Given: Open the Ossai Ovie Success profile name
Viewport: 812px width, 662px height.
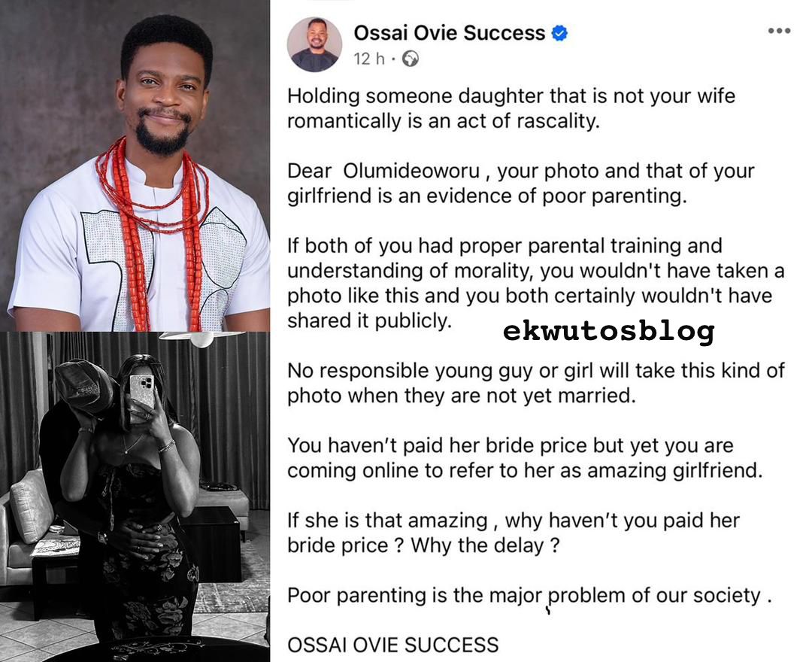Looking at the screenshot, I should pos(449,33).
